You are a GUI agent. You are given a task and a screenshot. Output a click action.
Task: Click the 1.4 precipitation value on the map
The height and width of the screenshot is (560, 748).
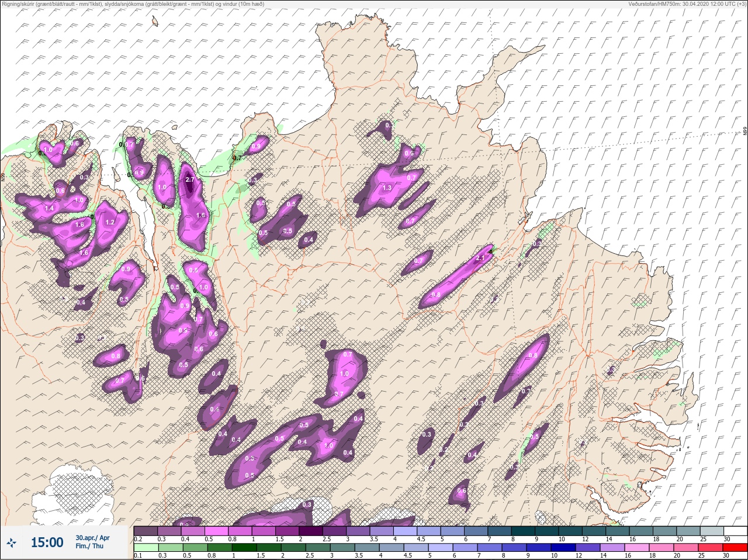(x=49, y=208)
